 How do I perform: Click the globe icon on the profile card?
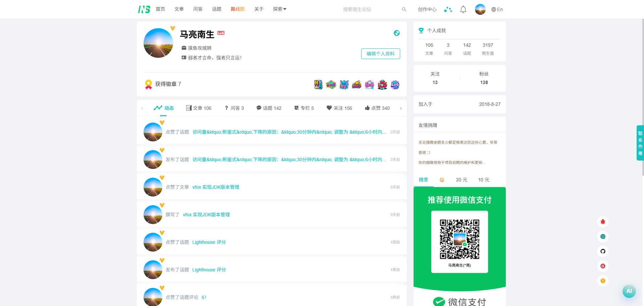(397, 33)
